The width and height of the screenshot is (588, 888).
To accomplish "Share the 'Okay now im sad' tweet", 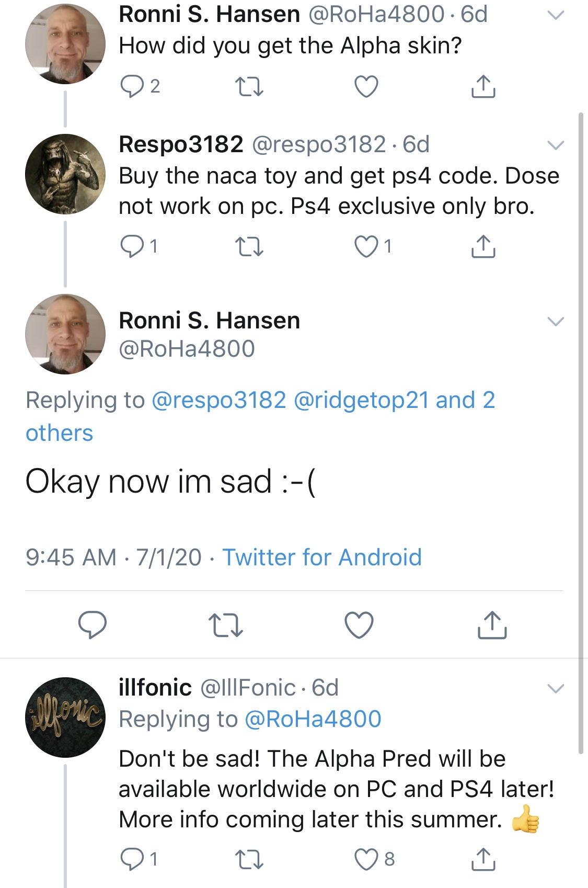I will [x=492, y=625].
